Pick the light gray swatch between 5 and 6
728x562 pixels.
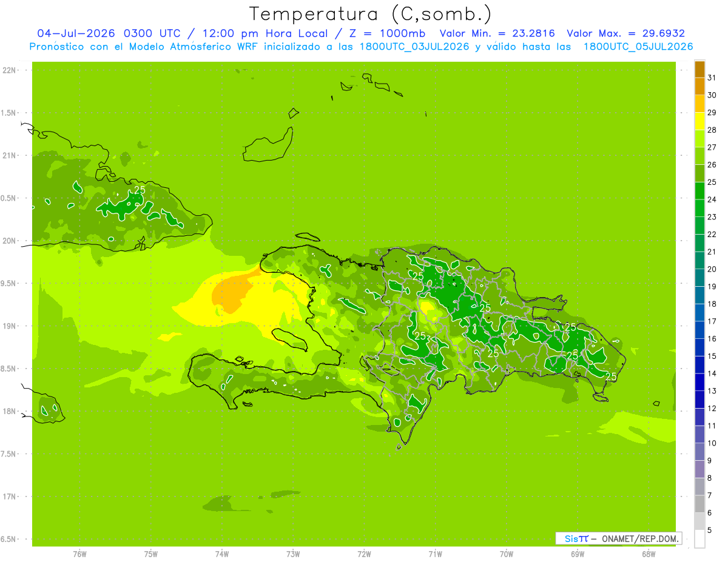699,521
